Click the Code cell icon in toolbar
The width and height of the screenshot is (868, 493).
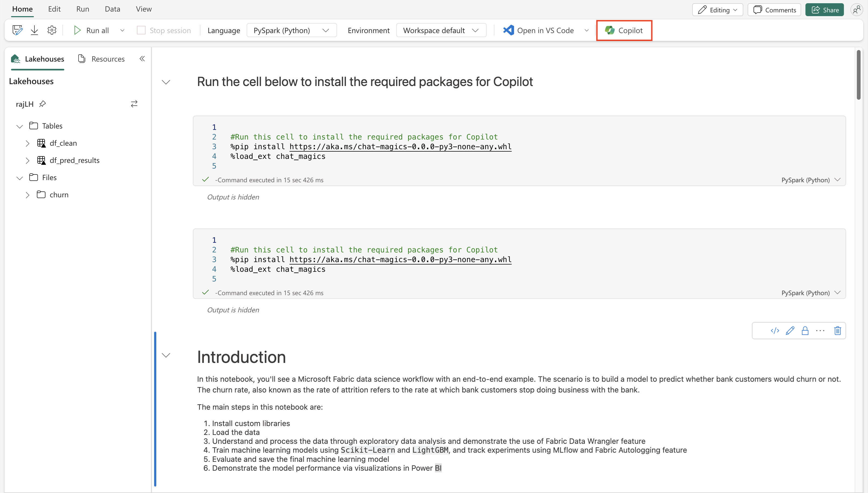775,330
